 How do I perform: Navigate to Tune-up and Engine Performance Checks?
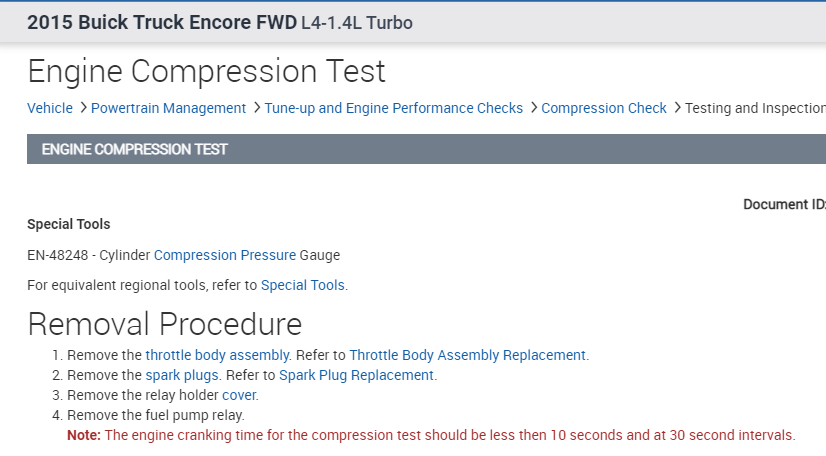point(394,108)
